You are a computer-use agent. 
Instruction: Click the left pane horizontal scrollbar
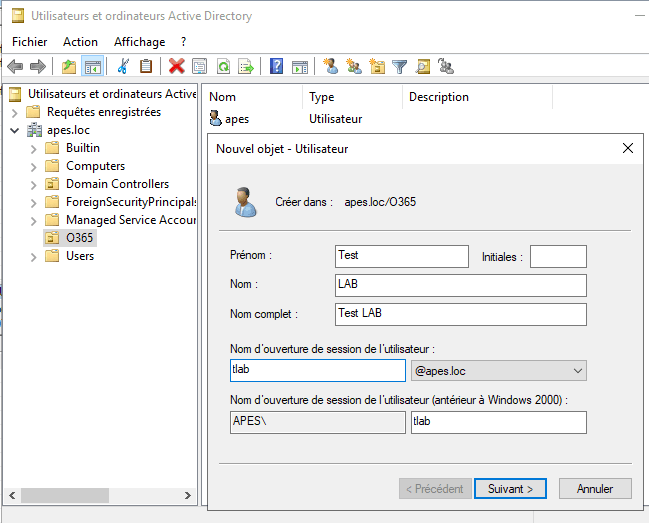tap(100, 495)
